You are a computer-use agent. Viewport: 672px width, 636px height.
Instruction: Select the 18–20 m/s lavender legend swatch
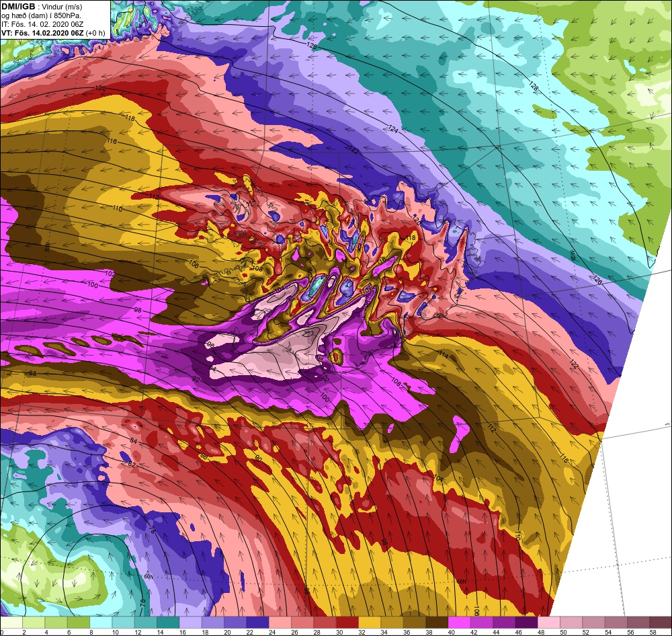[x=212, y=623]
